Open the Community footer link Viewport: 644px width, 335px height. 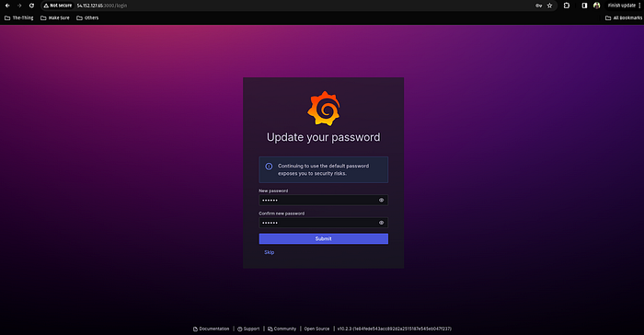[282, 329]
